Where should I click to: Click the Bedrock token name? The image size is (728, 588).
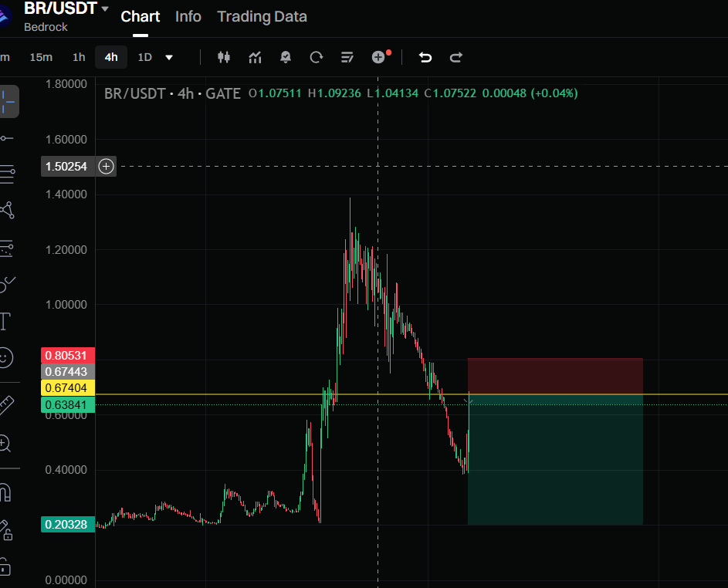tap(46, 27)
